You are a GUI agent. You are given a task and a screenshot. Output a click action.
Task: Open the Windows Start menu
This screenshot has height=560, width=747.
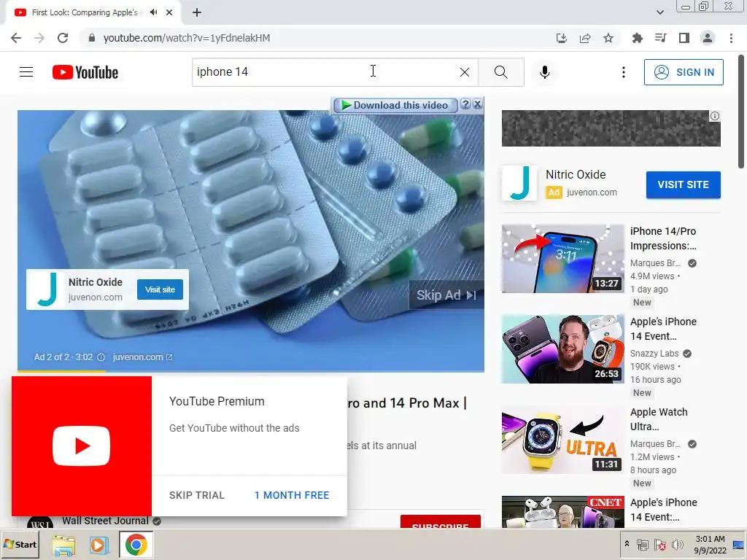(20, 544)
